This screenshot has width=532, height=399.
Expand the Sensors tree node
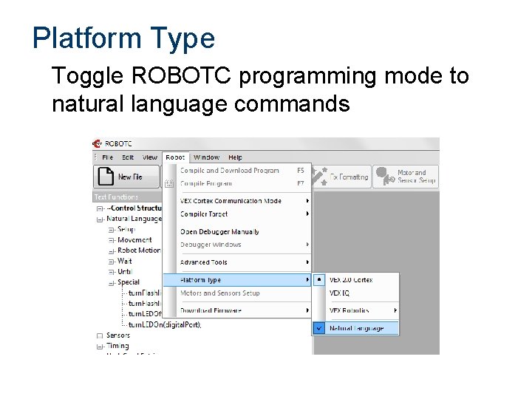(100, 336)
